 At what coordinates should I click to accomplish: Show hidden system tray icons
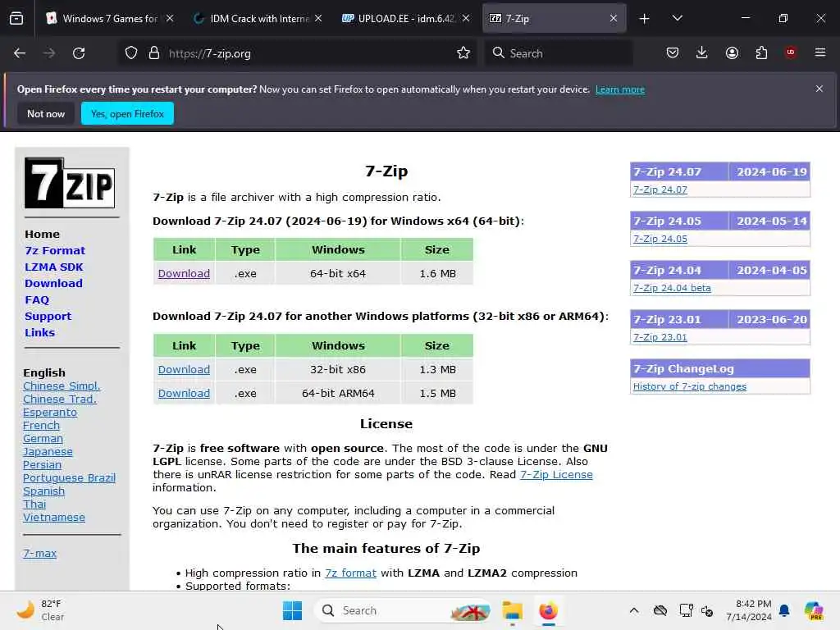634,610
